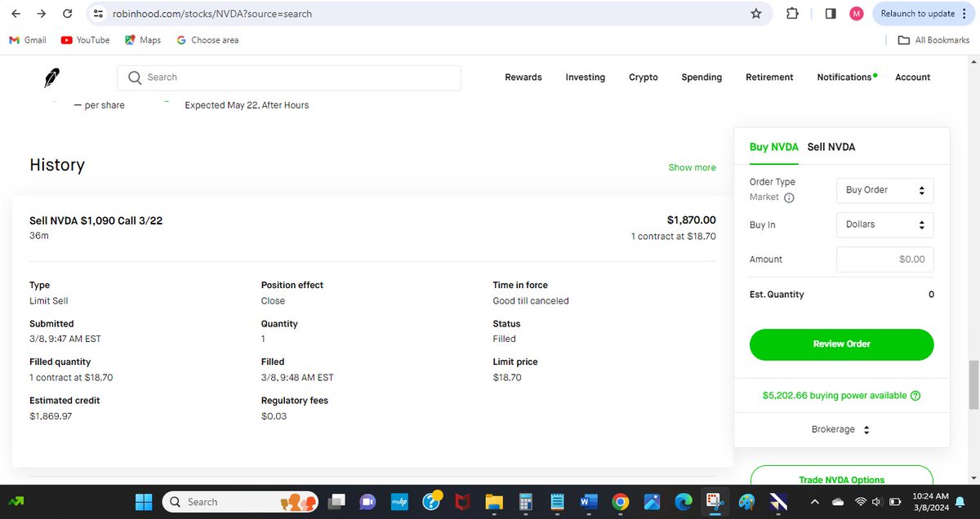This screenshot has width=980, height=519.
Task: Open the Account menu
Action: coord(913,78)
